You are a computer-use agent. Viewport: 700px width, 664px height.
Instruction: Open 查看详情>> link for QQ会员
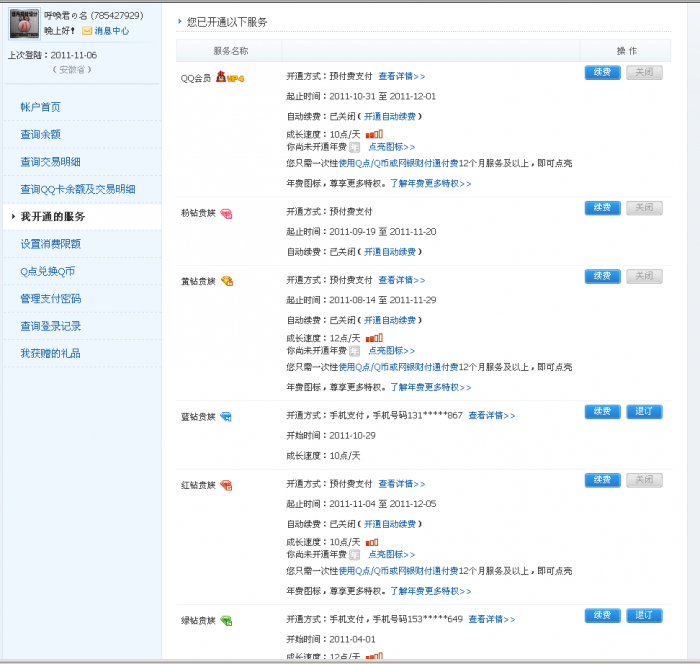[401, 76]
